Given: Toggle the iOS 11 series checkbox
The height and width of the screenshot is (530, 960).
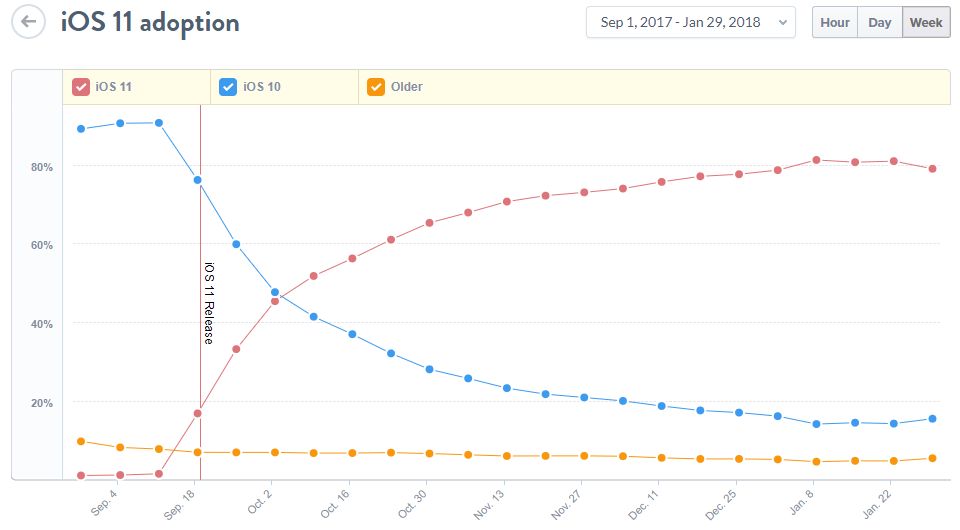Looking at the screenshot, I should click(x=81, y=87).
